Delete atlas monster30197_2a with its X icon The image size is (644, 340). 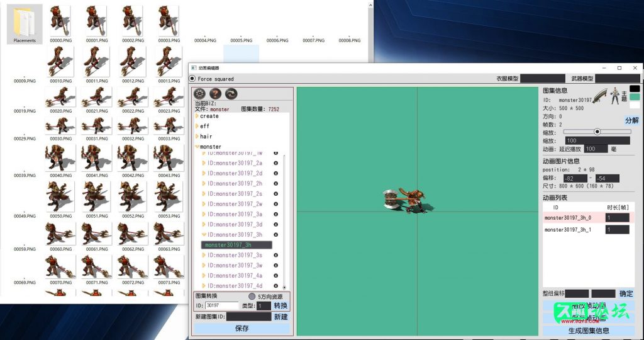(x=275, y=163)
